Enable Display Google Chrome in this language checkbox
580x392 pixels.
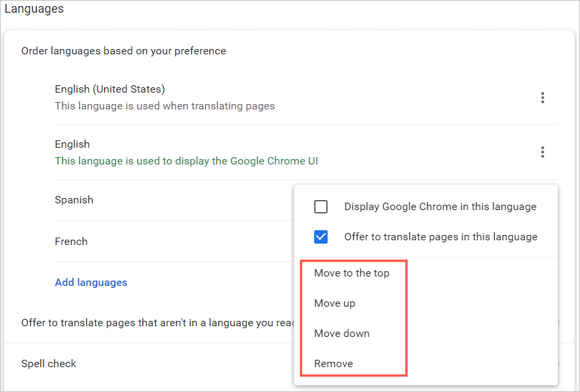point(321,207)
